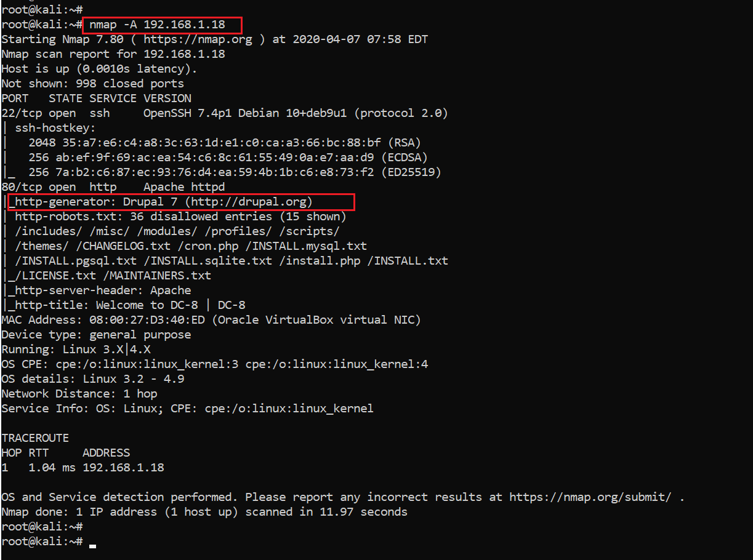This screenshot has width=753, height=560.
Task: Click the nmap -A 192.168.1.18 command
Action: [157, 25]
